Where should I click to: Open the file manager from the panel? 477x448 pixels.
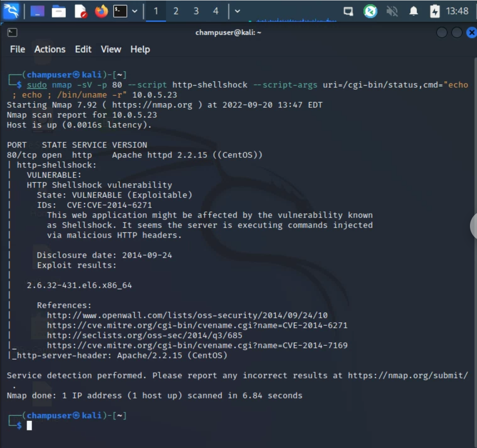[59, 12]
